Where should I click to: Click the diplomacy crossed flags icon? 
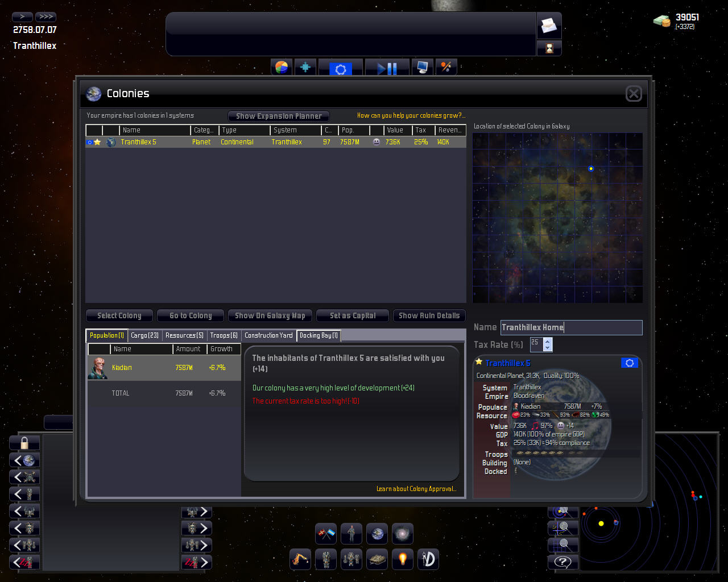click(x=326, y=534)
